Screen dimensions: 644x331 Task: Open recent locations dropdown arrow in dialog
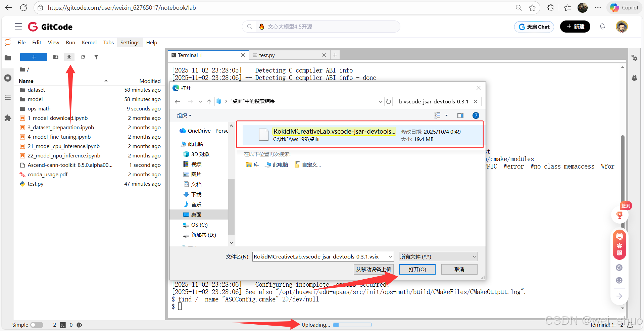click(200, 102)
